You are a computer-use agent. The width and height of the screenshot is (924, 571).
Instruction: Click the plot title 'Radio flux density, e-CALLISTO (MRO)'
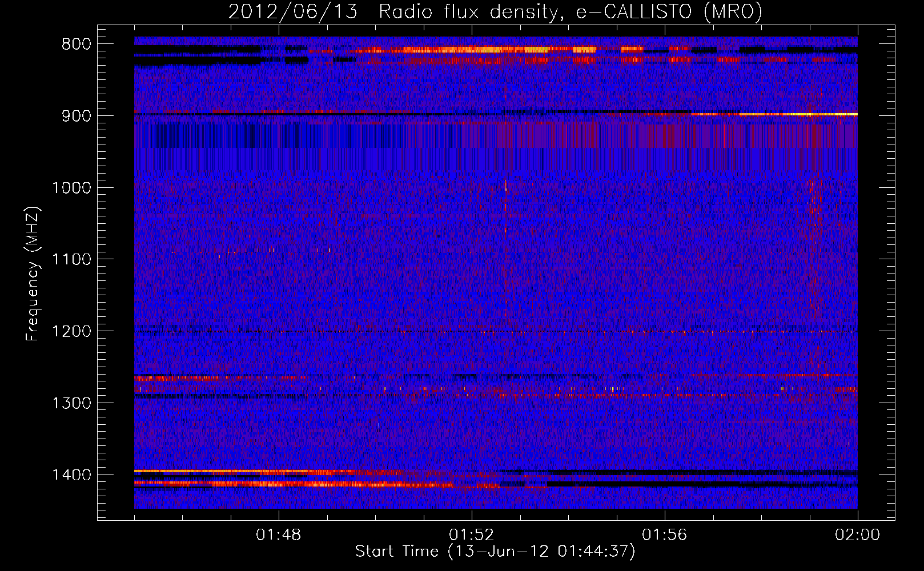pos(571,12)
